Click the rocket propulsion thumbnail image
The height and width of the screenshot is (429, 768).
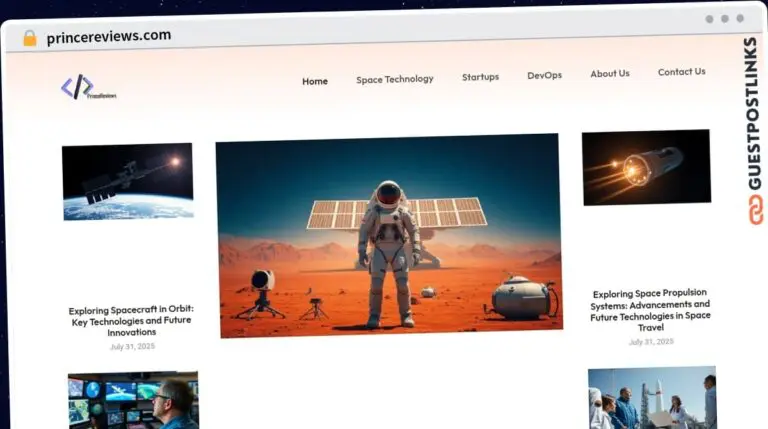646,167
